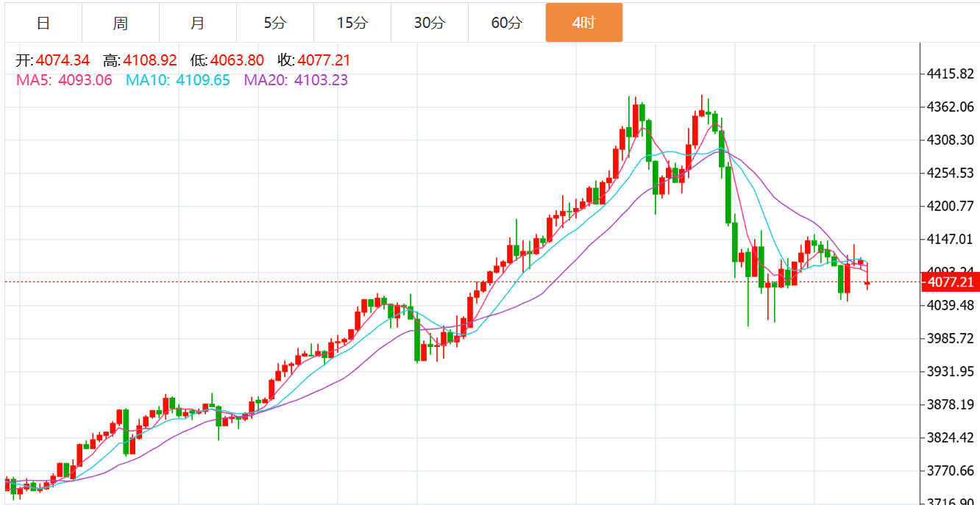Open the 60分 timeframe tab

point(506,23)
